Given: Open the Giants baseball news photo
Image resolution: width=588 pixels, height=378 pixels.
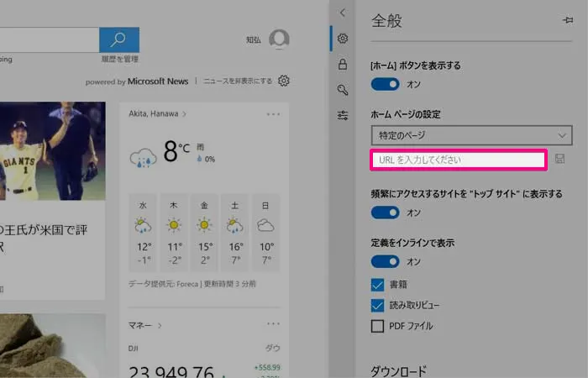Looking at the screenshot, I should [52, 150].
